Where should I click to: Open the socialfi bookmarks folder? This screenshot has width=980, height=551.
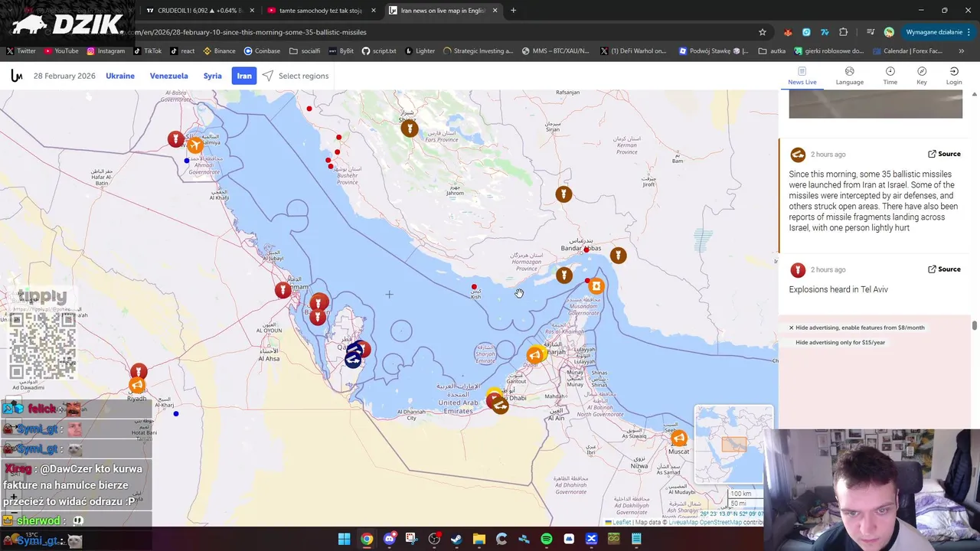tap(305, 51)
